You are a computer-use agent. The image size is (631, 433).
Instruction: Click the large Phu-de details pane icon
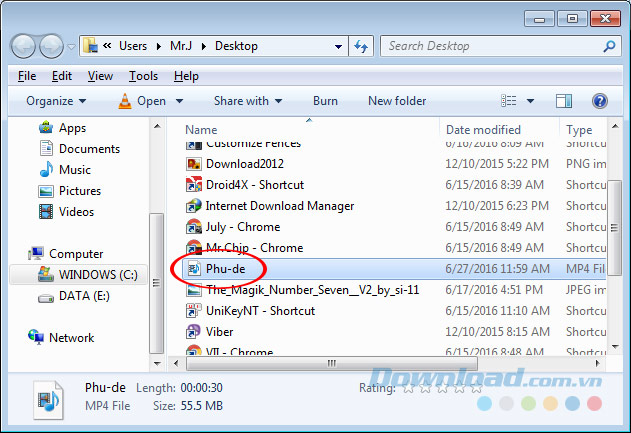coord(48,400)
